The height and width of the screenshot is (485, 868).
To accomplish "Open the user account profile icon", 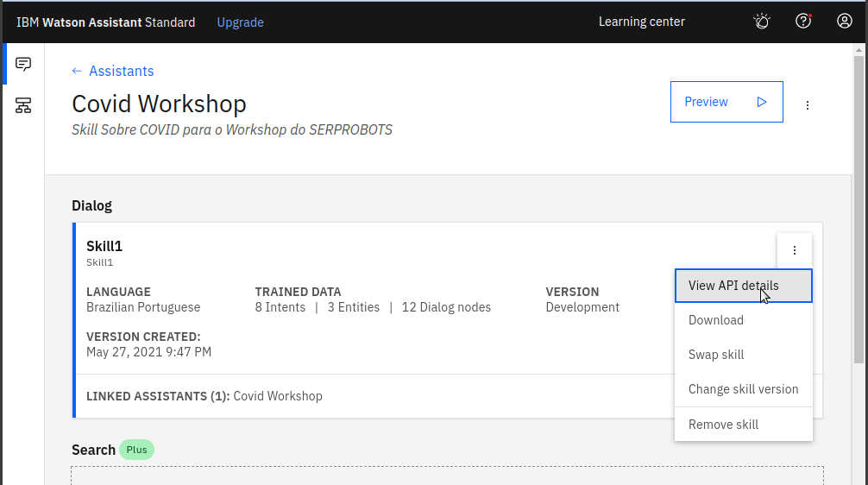I will 844,22.
